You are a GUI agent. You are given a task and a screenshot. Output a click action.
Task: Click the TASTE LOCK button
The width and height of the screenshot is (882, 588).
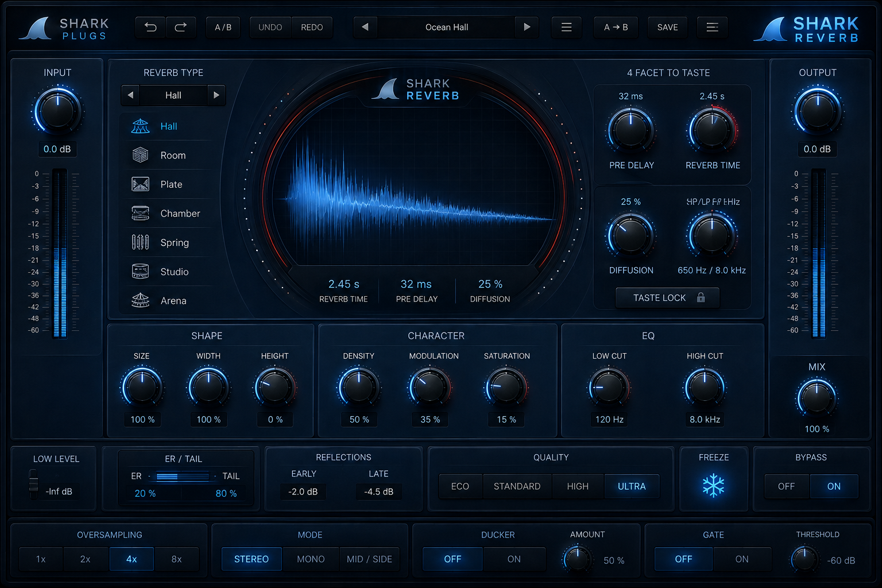667,297
